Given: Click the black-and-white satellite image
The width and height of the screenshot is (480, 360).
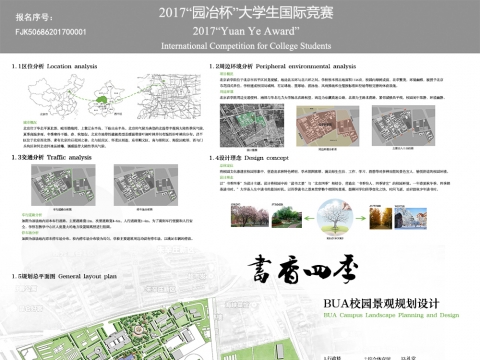Looking at the screenshot, I should [x=252, y=126].
